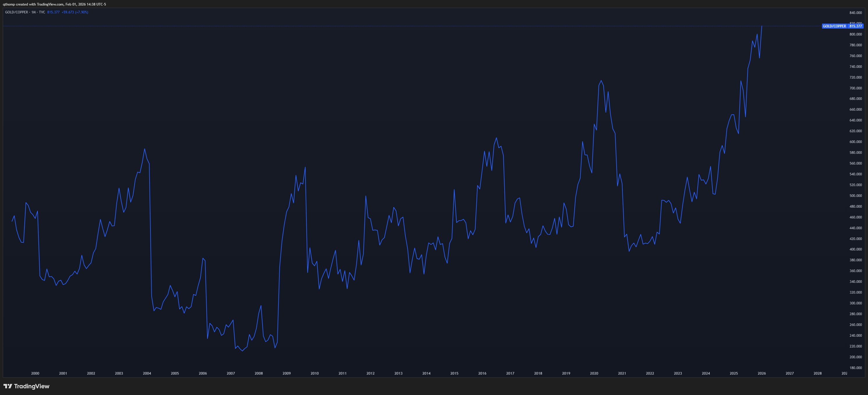Click the 815.377 last value in legend

coord(53,12)
